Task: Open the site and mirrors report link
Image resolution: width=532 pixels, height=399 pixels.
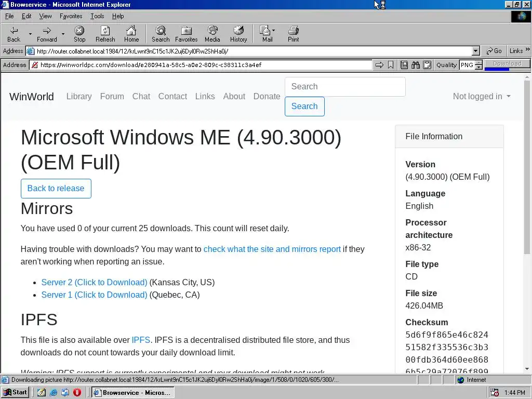Action: (272, 249)
